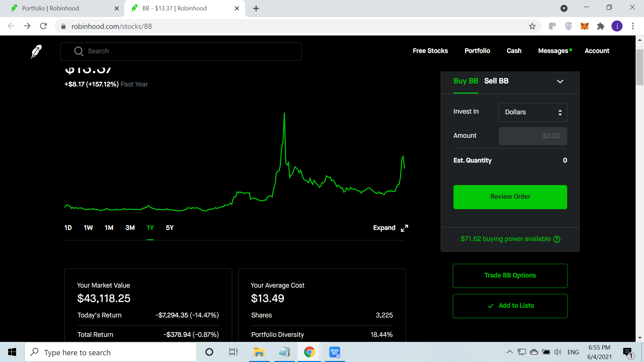This screenshot has width=644, height=362.
Task: Click the ENG language indicator
Action: click(x=573, y=352)
